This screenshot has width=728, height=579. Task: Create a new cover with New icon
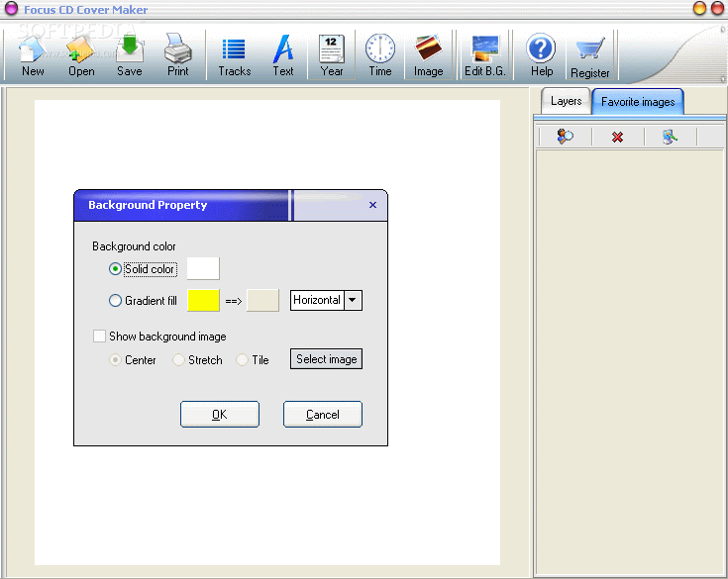(x=33, y=55)
